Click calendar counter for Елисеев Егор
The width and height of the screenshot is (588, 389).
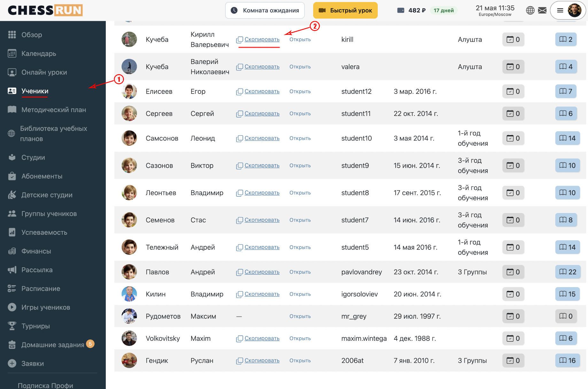click(513, 91)
